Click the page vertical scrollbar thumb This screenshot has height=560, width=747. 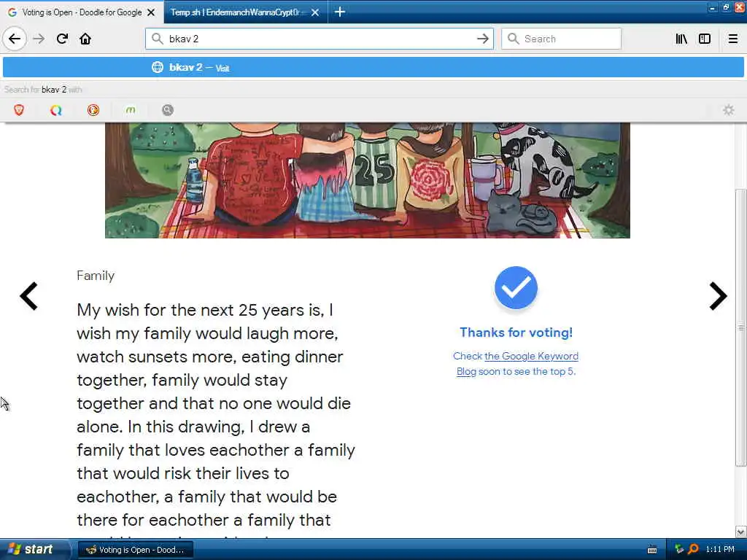(740, 327)
